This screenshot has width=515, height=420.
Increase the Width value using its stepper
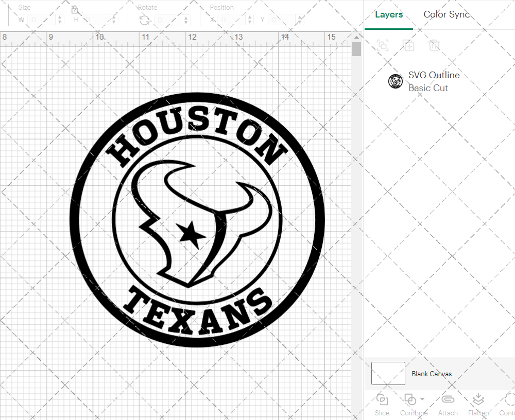(60, 17)
